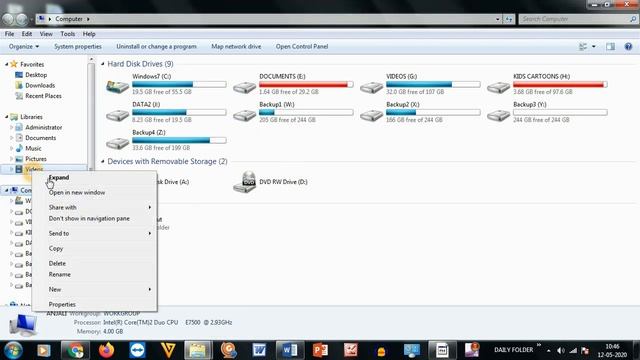
Task: Open Backup4 (Z:) drive icon
Action: (118, 143)
